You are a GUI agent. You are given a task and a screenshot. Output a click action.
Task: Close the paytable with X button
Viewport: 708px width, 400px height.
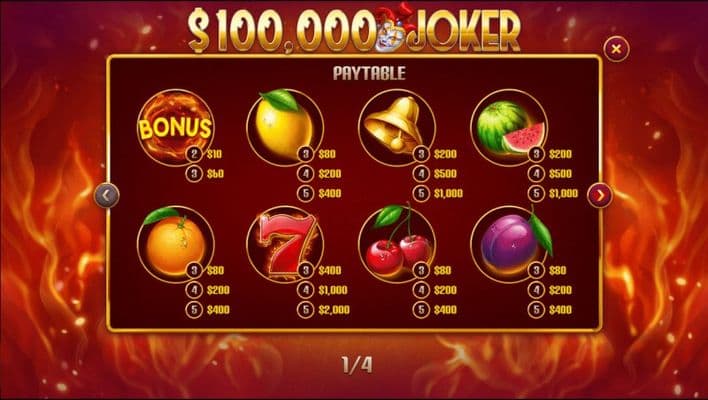click(x=616, y=49)
